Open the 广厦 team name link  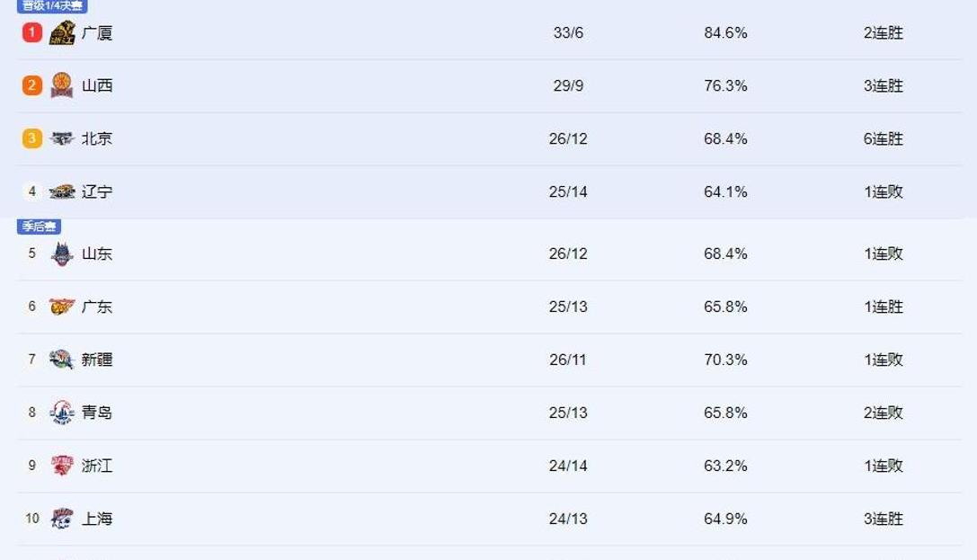(96, 33)
